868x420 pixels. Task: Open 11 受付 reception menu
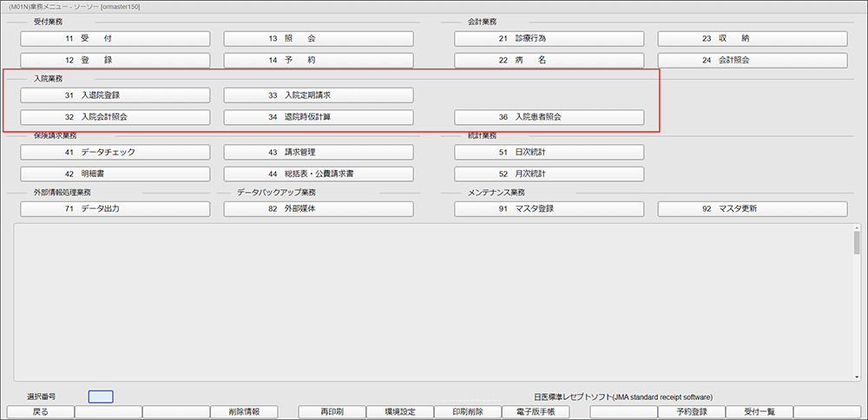coord(115,39)
